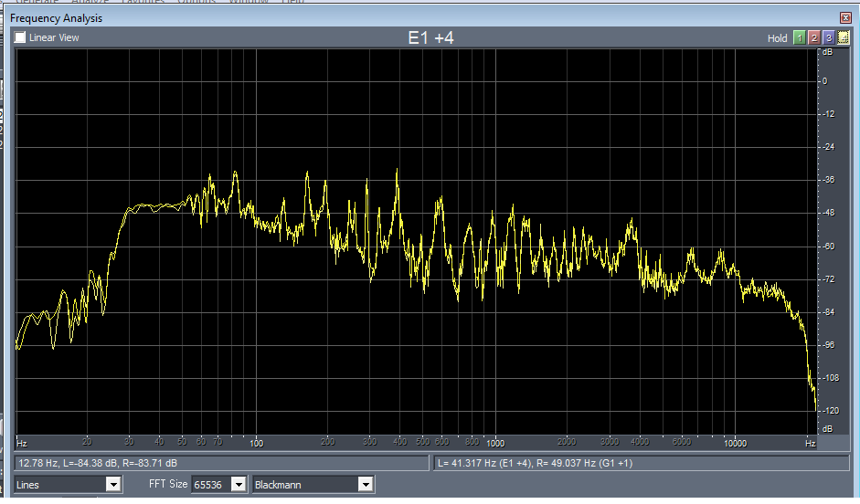Click the 0 dB scale label
The width and height of the screenshot is (860, 504).
pos(825,81)
